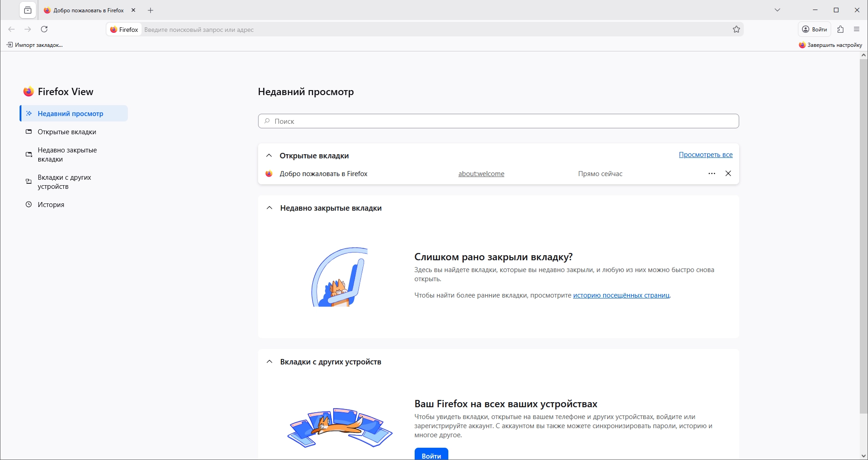868x460 pixels.
Task: Minimize the Firefox window
Action: 815,10
